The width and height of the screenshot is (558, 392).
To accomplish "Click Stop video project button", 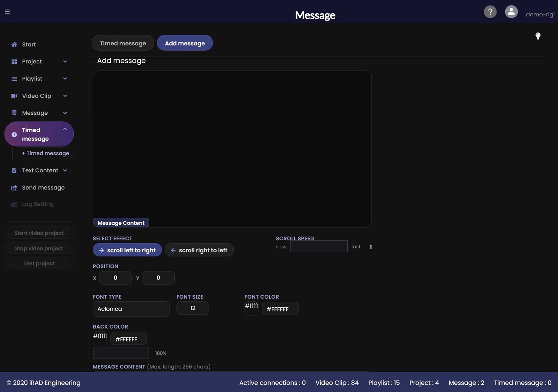I will pyautogui.click(x=39, y=248).
